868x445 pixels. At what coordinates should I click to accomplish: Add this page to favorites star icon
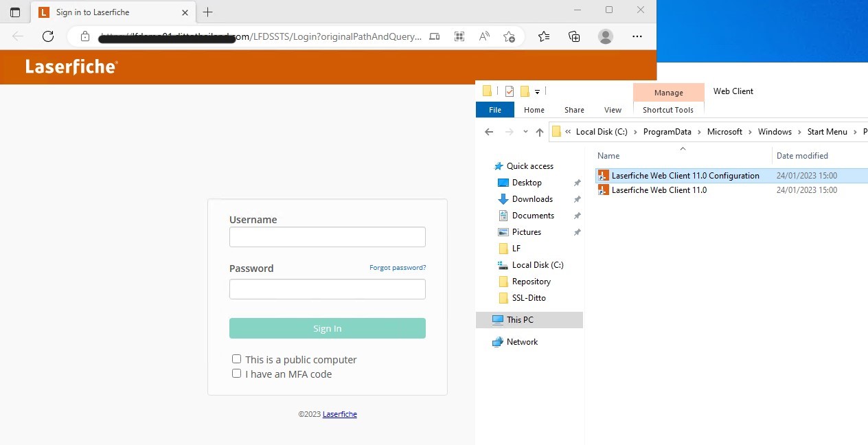pyautogui.click(x=509, y=36)
